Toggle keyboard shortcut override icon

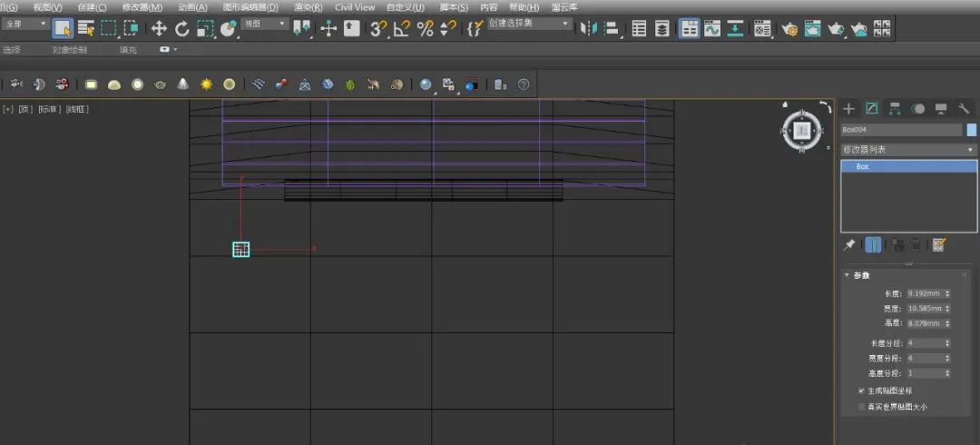pyautogui.click(x=352, y=28)
